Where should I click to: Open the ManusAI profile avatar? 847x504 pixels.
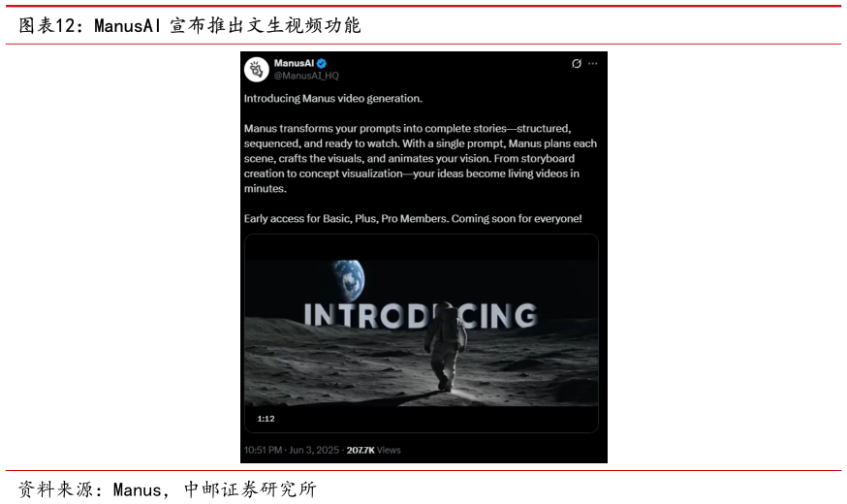point(256,69)
